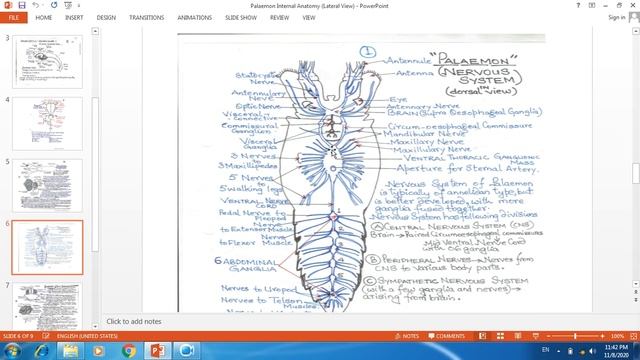Click the English (United States) language indicator
This screenshot has width=640, height=360.
[87, 336]
